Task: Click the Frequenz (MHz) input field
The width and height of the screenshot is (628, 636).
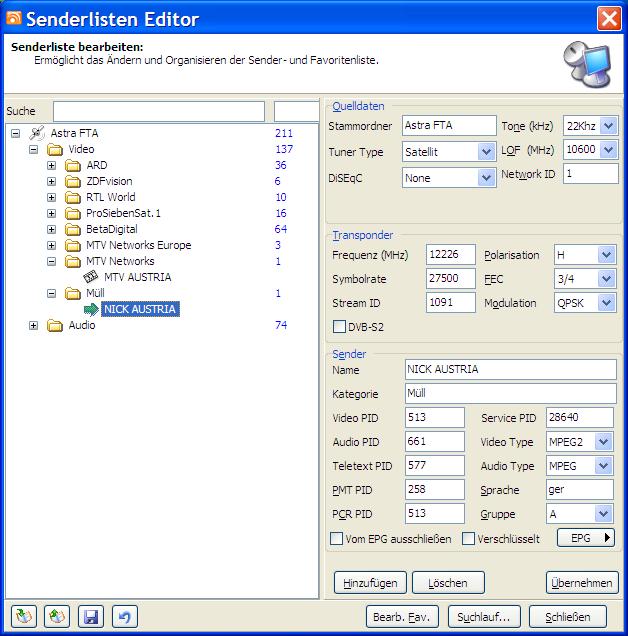Action: pos(450,255)
